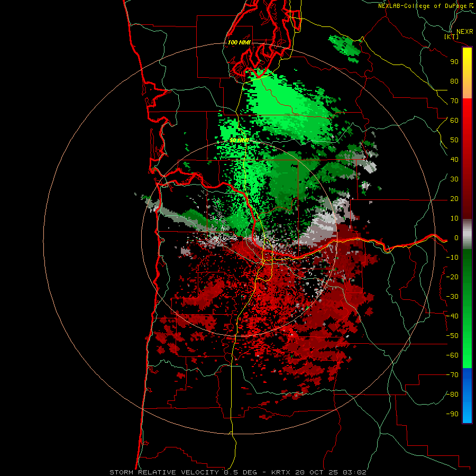Click the gray zero-velocity scale segment
Screen dimensions: 476x476
tap(467, 234)
